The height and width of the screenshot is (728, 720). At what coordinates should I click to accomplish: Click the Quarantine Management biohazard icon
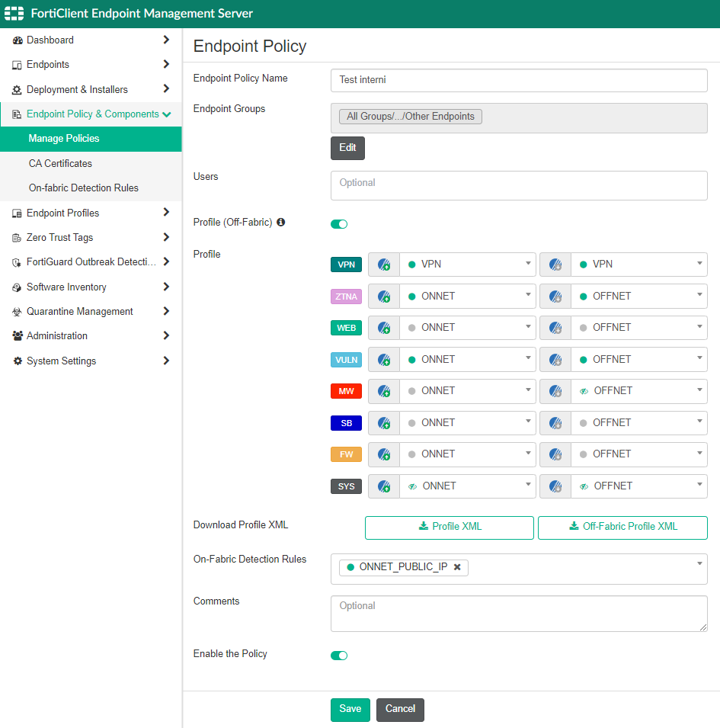pos(17,312)
